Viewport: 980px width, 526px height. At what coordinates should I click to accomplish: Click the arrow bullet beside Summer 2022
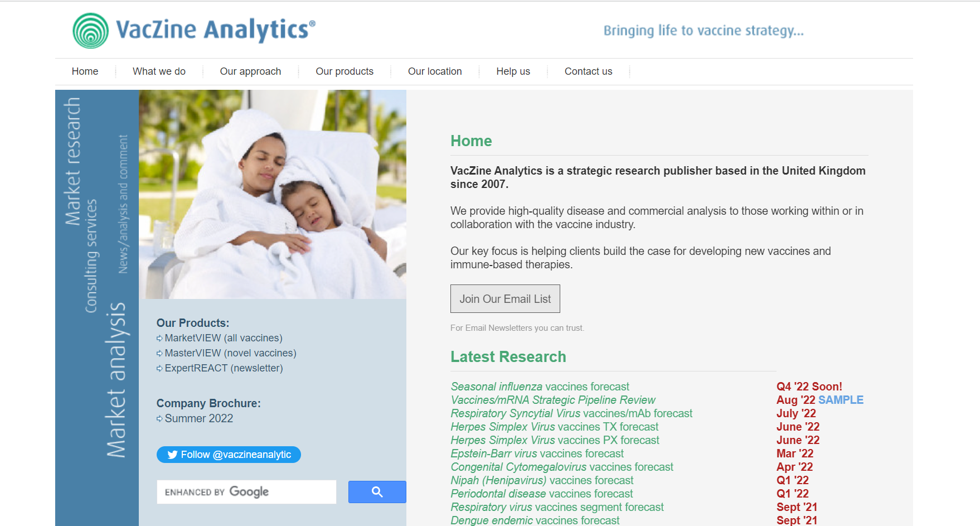(x=159, y=419)
